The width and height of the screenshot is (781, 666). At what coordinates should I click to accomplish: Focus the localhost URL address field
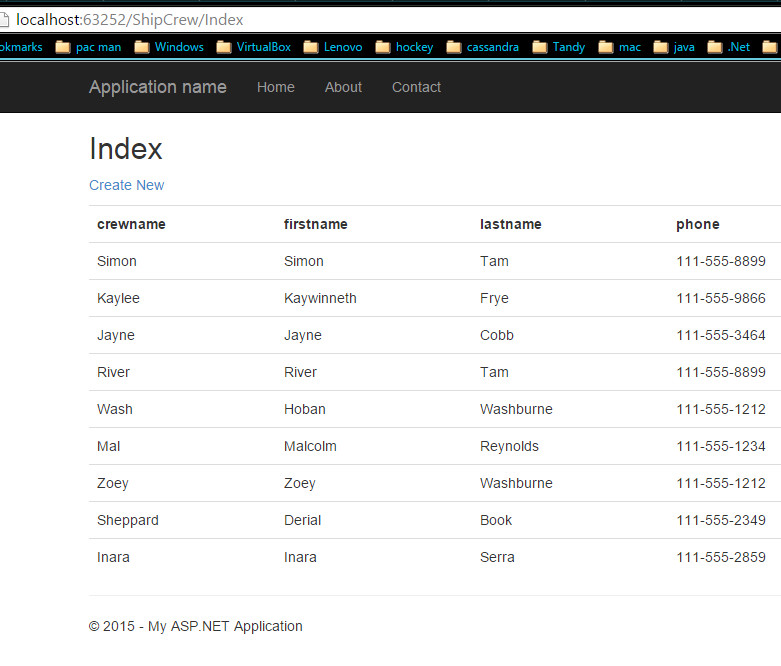click(300, 20)
